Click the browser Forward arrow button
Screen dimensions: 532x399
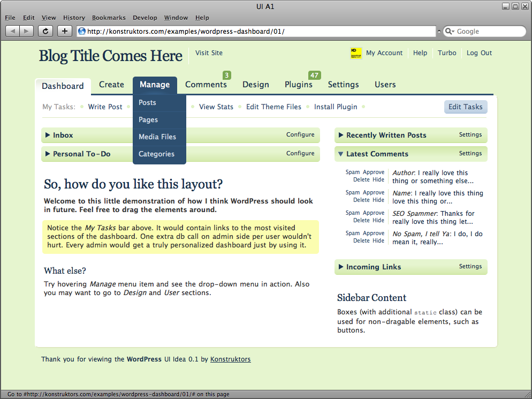point(27,31)
